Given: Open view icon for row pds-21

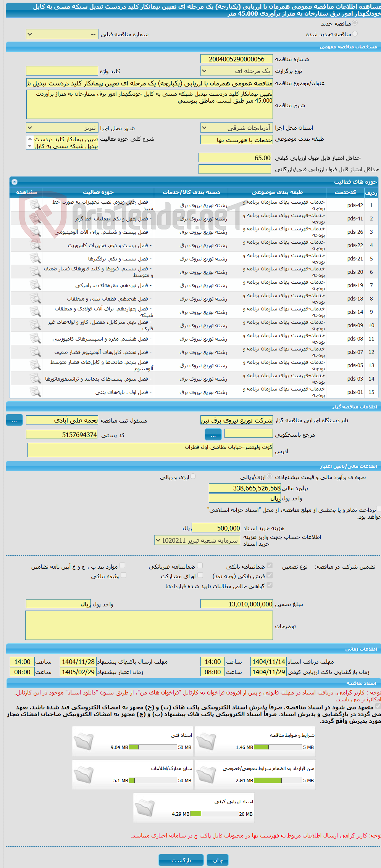Looking at the screenshot, I should coord(35,259).
